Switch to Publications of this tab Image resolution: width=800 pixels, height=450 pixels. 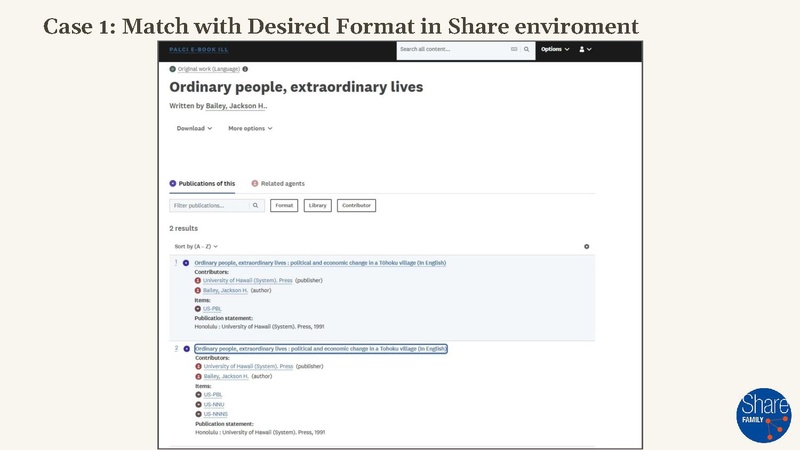(202, 184)
